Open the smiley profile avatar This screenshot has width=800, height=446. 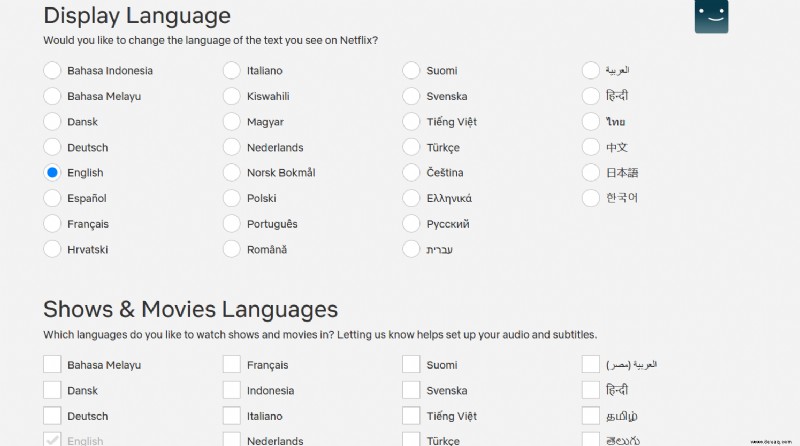(x=711, y=16)
